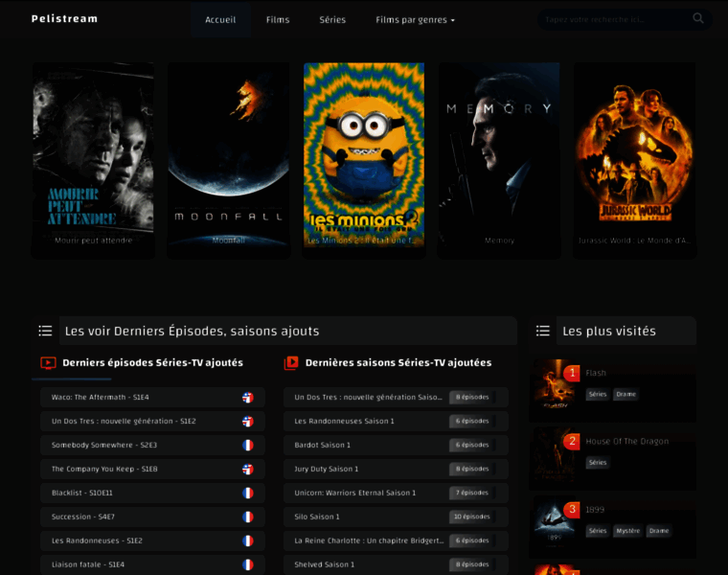Open Un Dos Tres : nouvelle génération - S1E2
Screen dimensions: 728x575
click(x=152, y=422)
